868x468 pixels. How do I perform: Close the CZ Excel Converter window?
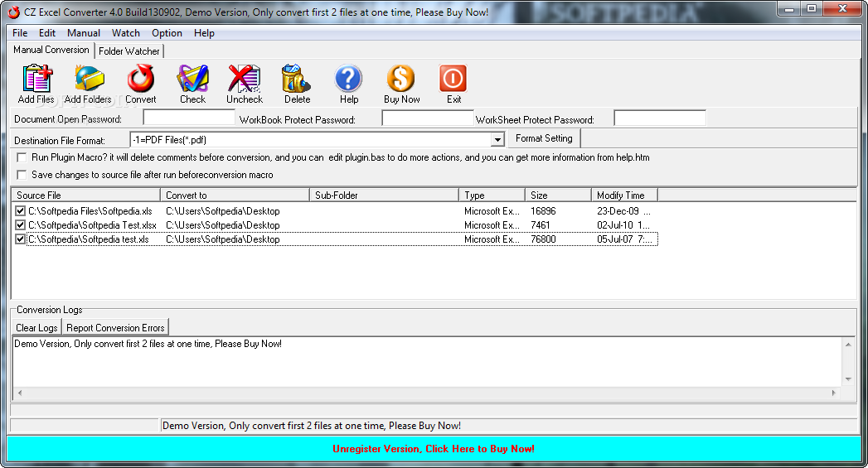tap(842, 9)
